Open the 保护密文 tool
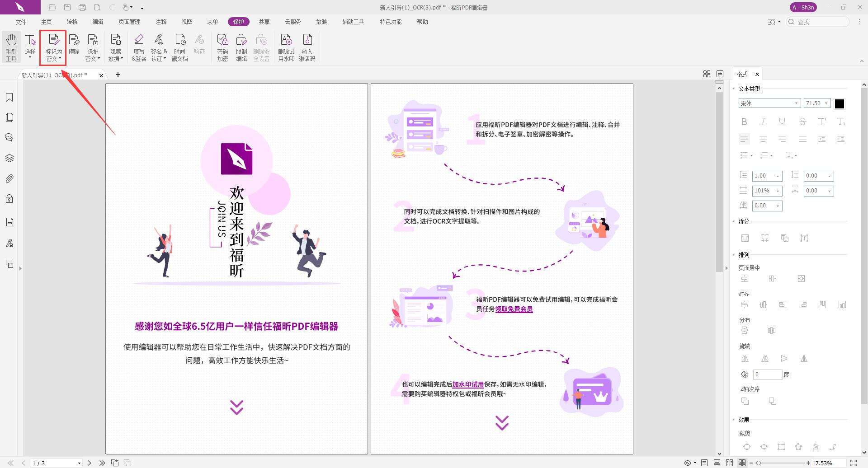Screen dimensions: 868x468 tap(93, 47)
